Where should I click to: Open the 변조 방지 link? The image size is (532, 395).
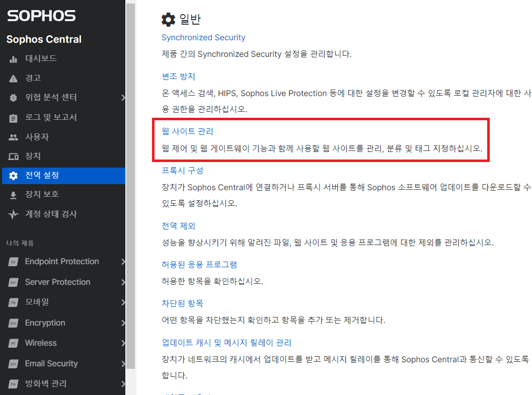tap(179, 76)
